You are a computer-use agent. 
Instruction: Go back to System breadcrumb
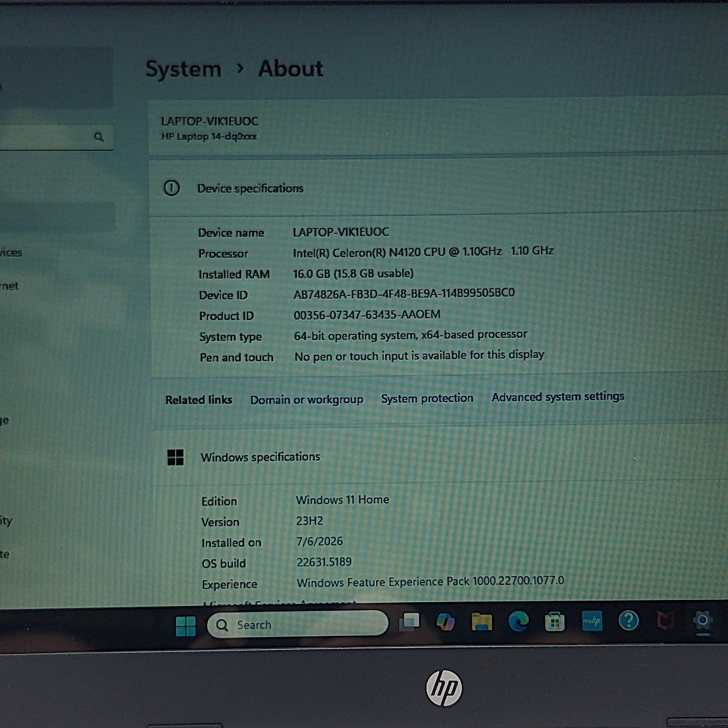183,69
